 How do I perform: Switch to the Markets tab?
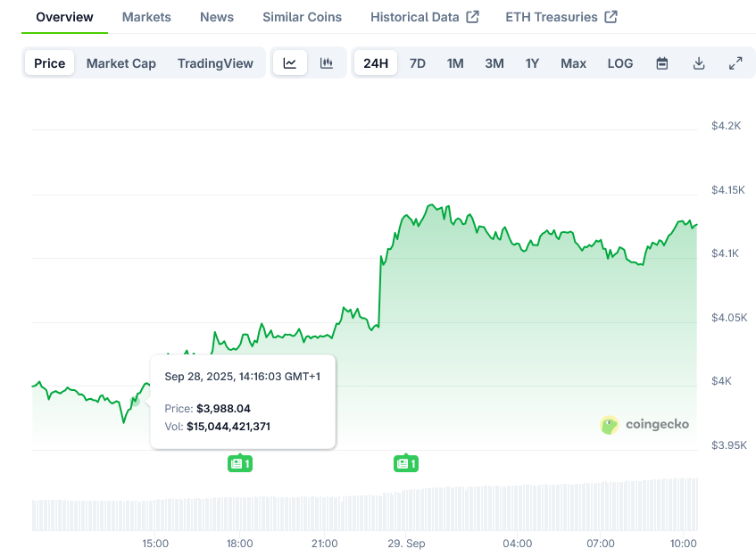pyautogui.click(x=146, y=16)
